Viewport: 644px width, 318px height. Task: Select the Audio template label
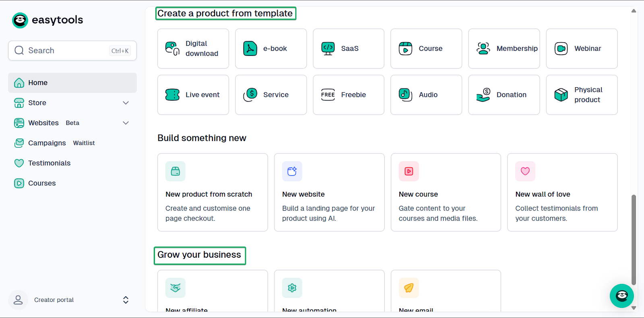[x=428, y=95]
